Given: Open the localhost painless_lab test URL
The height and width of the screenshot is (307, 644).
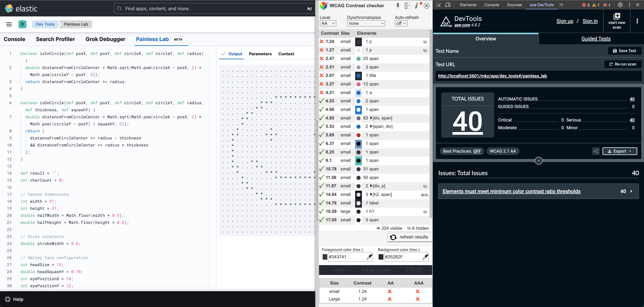Looking at the screenshot, I should point(492,76).
